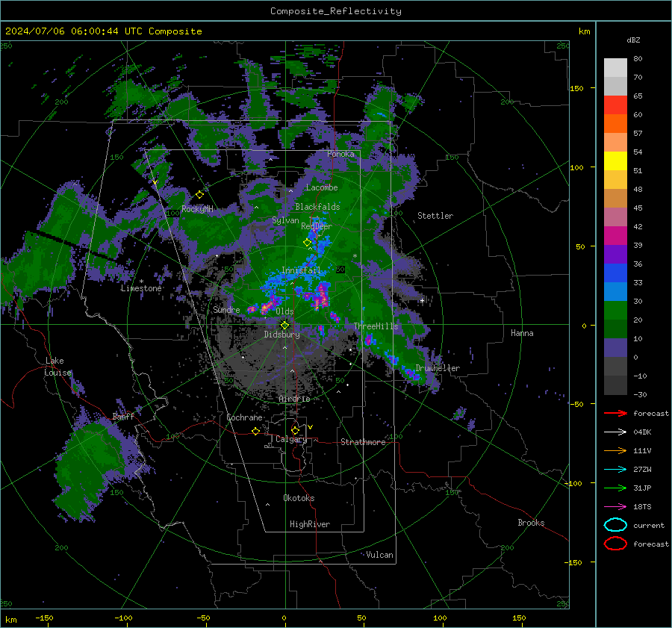Select the Airdrie label
The height and width of the screenshot is (628, 672).
[x=294, y=399]
